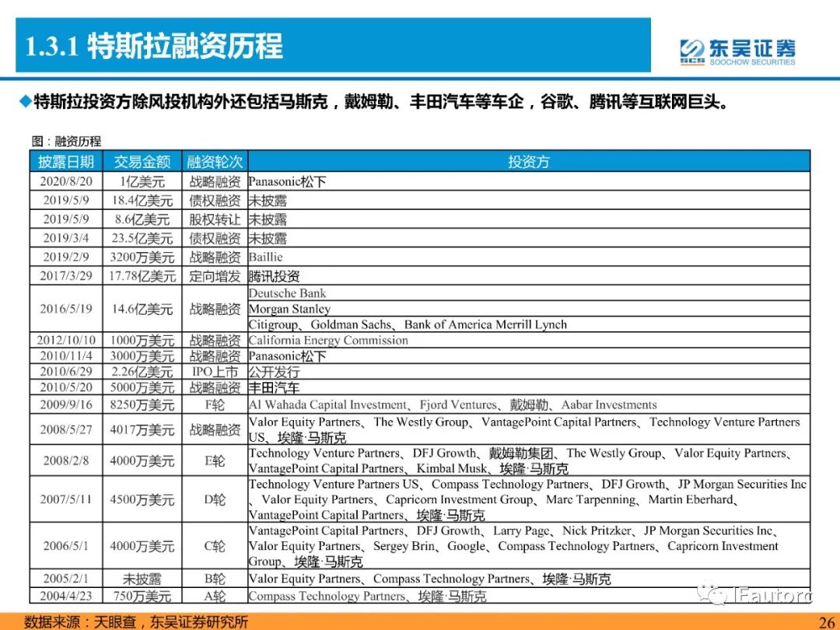
Task: Select the 投资方 column header
Action: (x=529, y=161)
